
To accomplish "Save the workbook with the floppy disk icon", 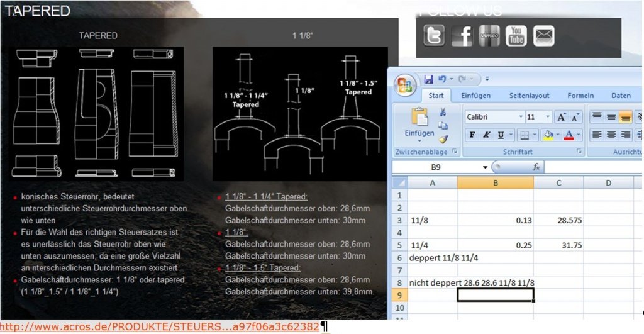I will pyautogui.click(x=428, y=79).
